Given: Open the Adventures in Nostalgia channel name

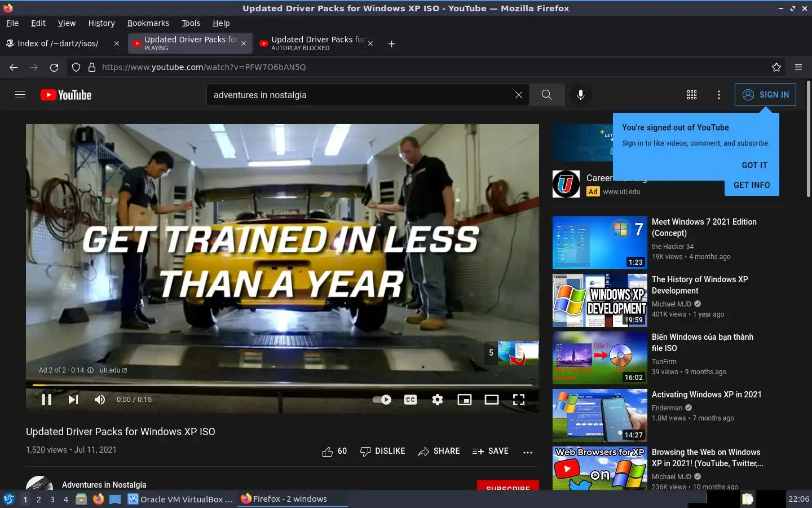Looking at the screenshot, I should (x=104, y=485).
